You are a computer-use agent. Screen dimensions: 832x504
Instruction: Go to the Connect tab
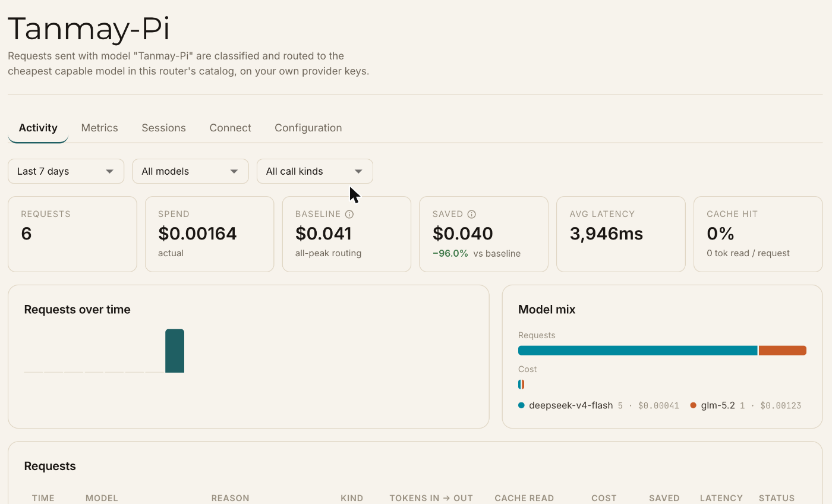point(230,128)
